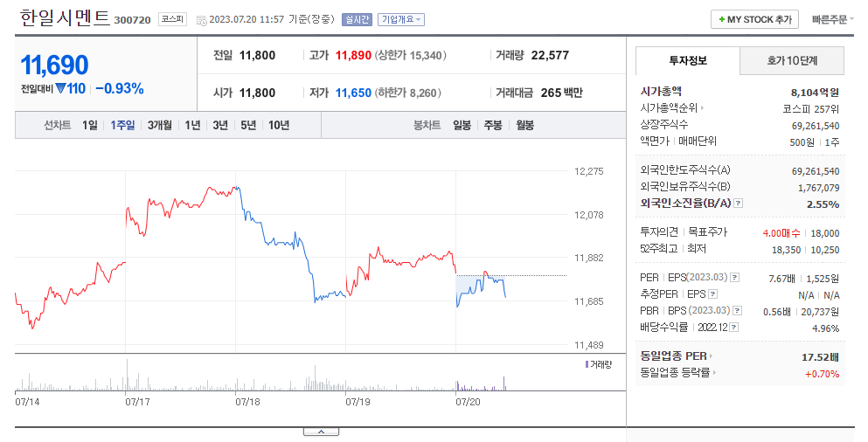Image resolution: width=868 pixels, height=442 pixels.
Task: Click the 저가 value 11,650
Action: (x=353, y=93)
